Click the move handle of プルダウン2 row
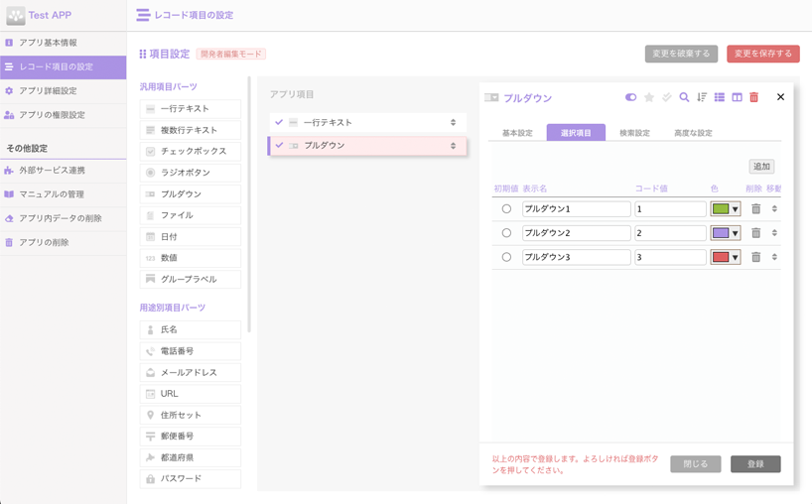Screen dimensions: 812x504 (774, 233)
